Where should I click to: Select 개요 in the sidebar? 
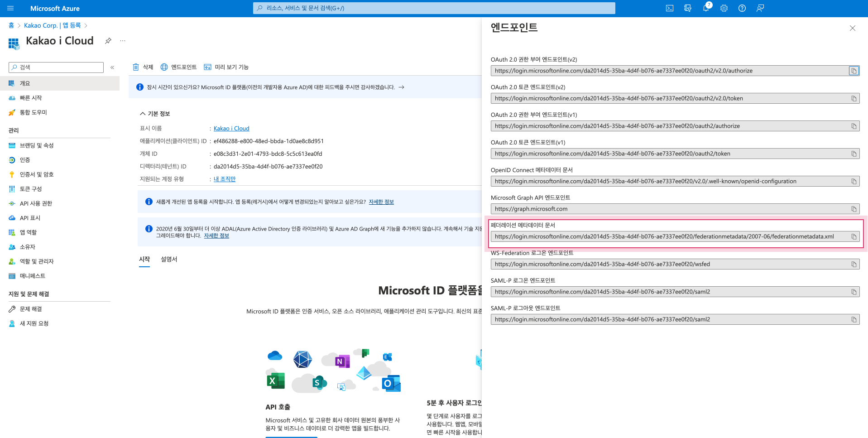pos(60,83)
